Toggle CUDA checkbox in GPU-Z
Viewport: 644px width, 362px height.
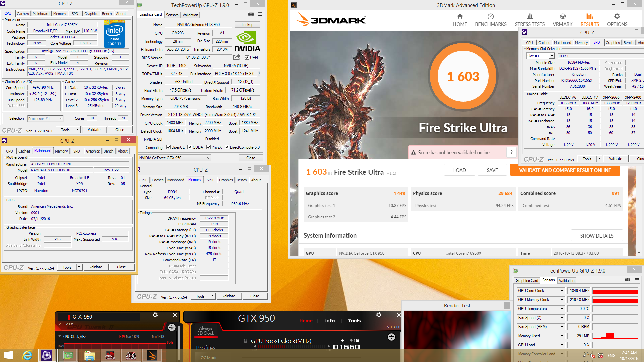click(190, 147)
